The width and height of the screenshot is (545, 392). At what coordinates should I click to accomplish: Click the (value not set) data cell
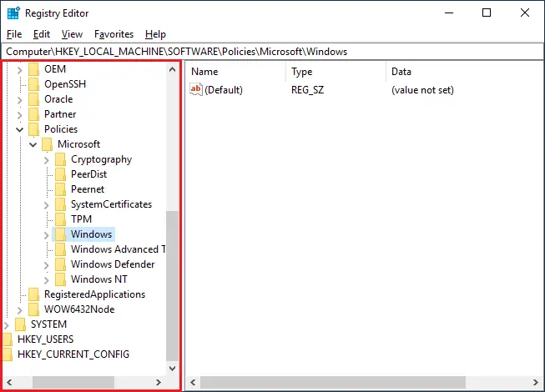tap(422, 90)
